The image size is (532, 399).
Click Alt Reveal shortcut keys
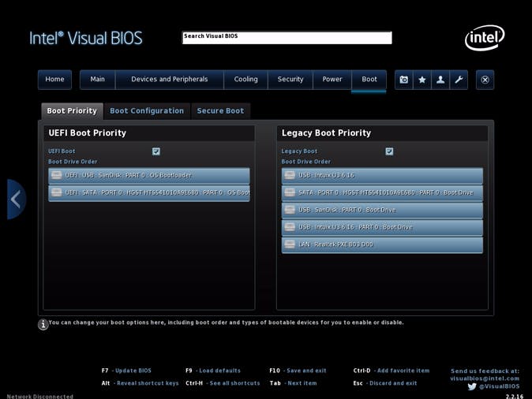pos(140,383)
